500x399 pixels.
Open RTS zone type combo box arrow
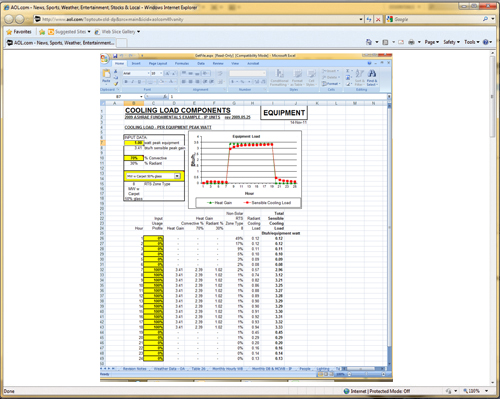pyautogui.click(x=177, y=176)
